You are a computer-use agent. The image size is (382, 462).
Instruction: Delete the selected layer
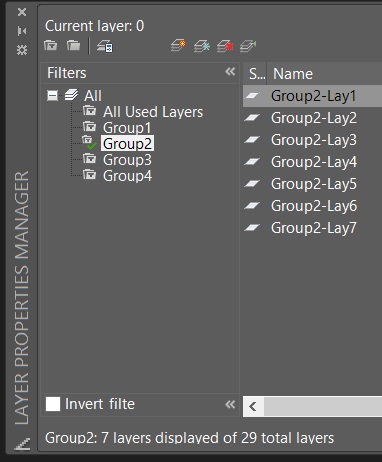[x=225, y=46]
